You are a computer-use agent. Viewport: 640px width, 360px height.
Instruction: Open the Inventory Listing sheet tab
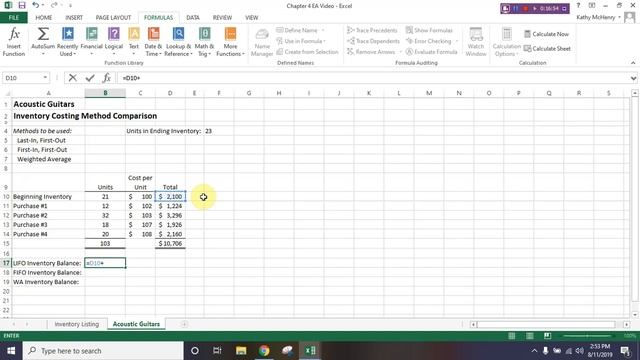pos(77,324)
